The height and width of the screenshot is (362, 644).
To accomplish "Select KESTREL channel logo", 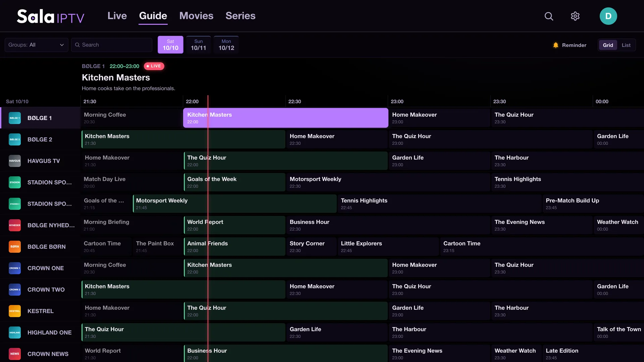I will tap(15, 311).
